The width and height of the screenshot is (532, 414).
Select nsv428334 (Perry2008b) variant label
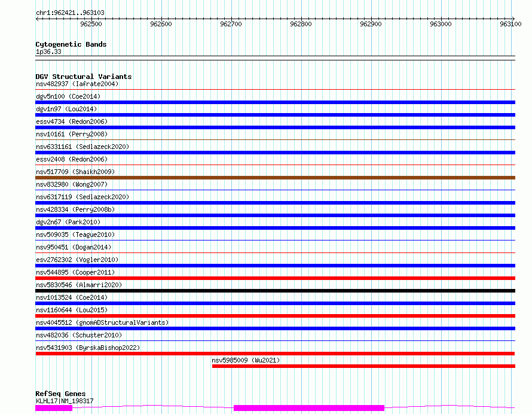[75, 209]
